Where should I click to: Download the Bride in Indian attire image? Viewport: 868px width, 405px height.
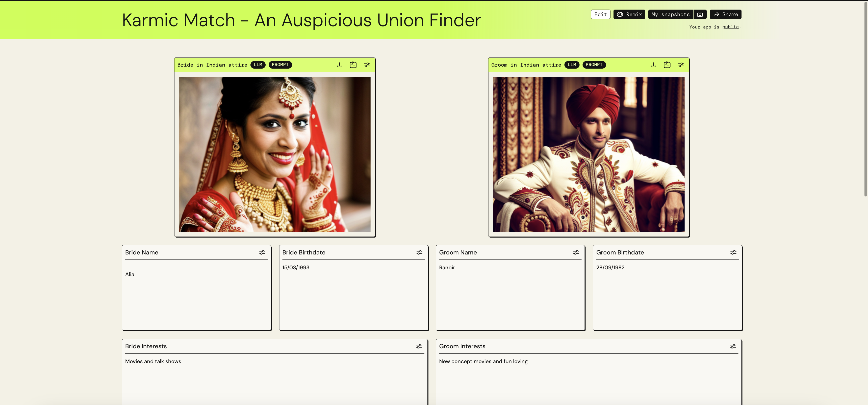[x=339, y=65]
